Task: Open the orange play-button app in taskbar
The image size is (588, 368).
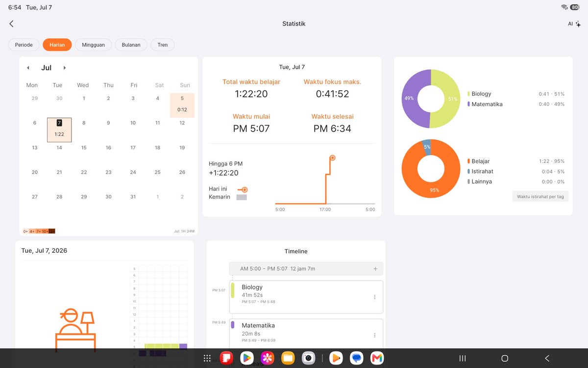Action: pos(336,358)
